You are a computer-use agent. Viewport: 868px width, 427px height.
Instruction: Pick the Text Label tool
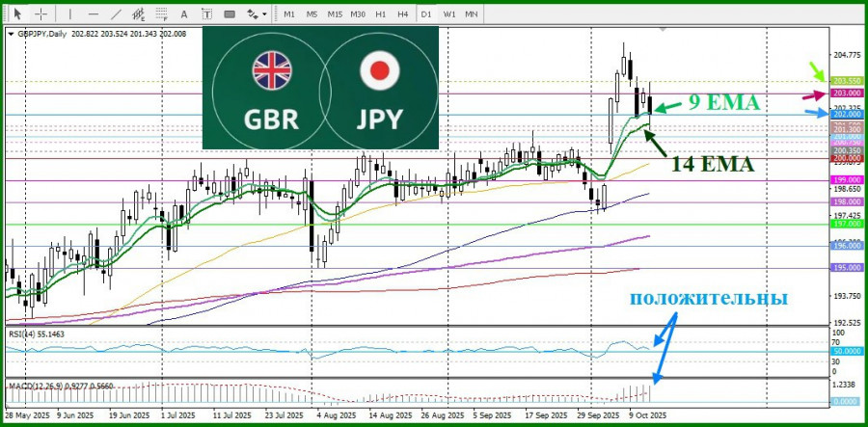[206, 13]
